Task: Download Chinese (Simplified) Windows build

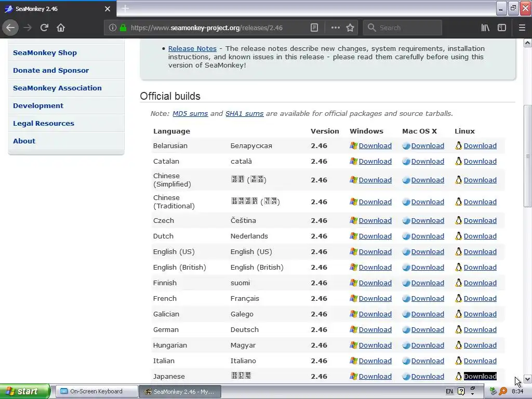Action: [x=375, y=180]
